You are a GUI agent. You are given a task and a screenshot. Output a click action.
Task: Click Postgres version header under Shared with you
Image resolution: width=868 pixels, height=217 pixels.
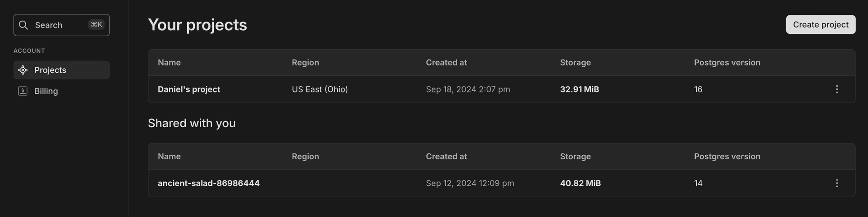coord(727,157)
